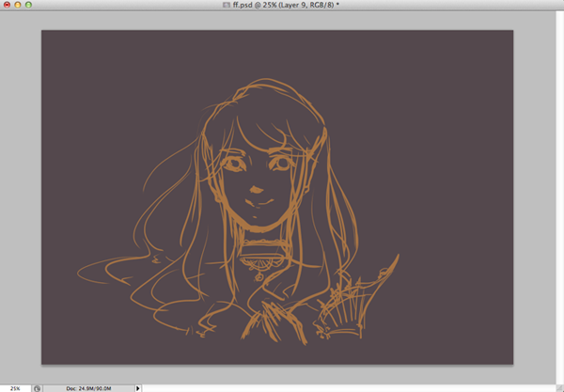The height and width of the screenshot is (392, 564).
Task: Click the round icon beside the zoom field
Action: point(37,388)
